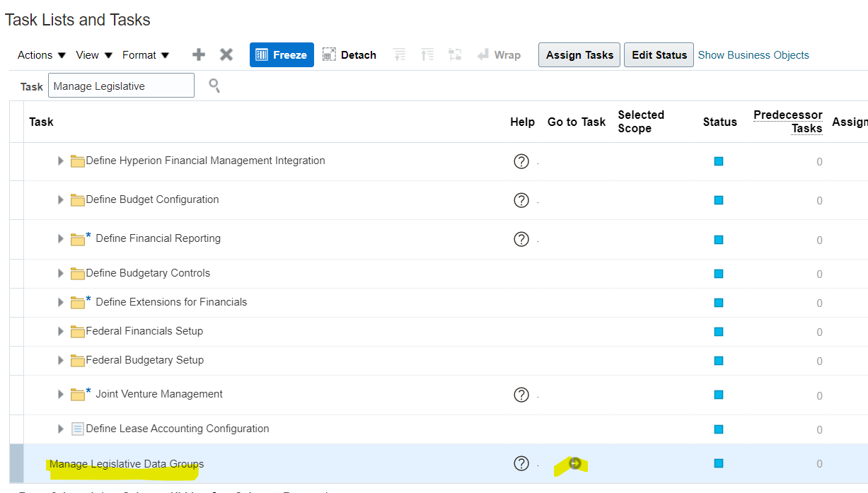Click the blue status square for Define Financial Reporting
Screen dimensions: 868x493
[x=719, y=240]
